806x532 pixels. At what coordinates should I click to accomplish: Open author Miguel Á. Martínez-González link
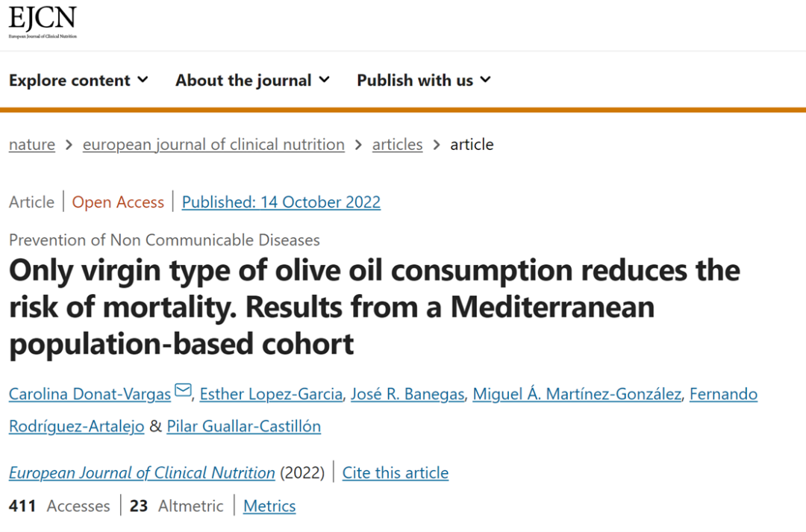click(x=577, y=394)
